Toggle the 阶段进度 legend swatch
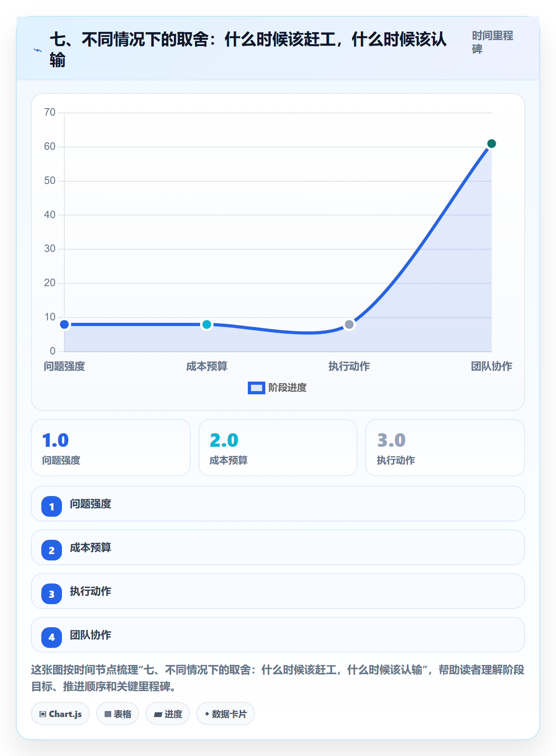This screenshot has width=556, height=756. coord(256,388)
